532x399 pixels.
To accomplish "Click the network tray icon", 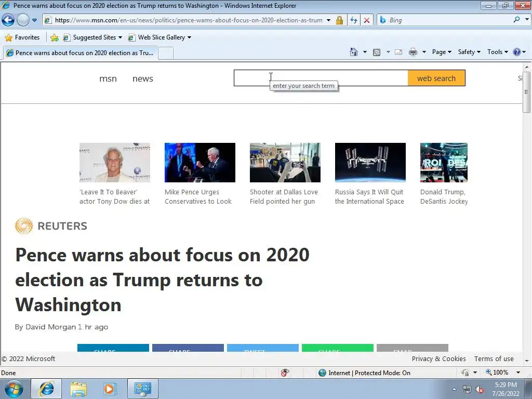I will click(467, 390).
